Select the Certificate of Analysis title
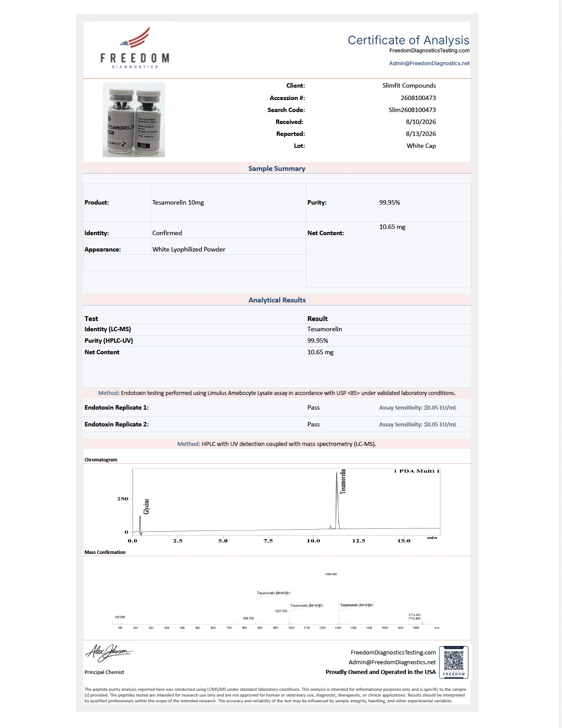Screen dimensions: 562x728 [x=408, y=40]
